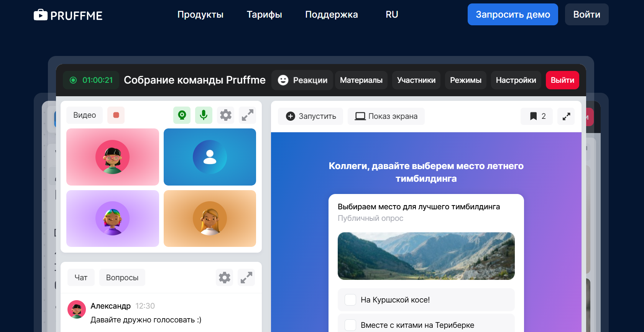This screenshot has height=332, width=644.
Task: Expand the video panel to fullscreen
Action: (248, 115)
